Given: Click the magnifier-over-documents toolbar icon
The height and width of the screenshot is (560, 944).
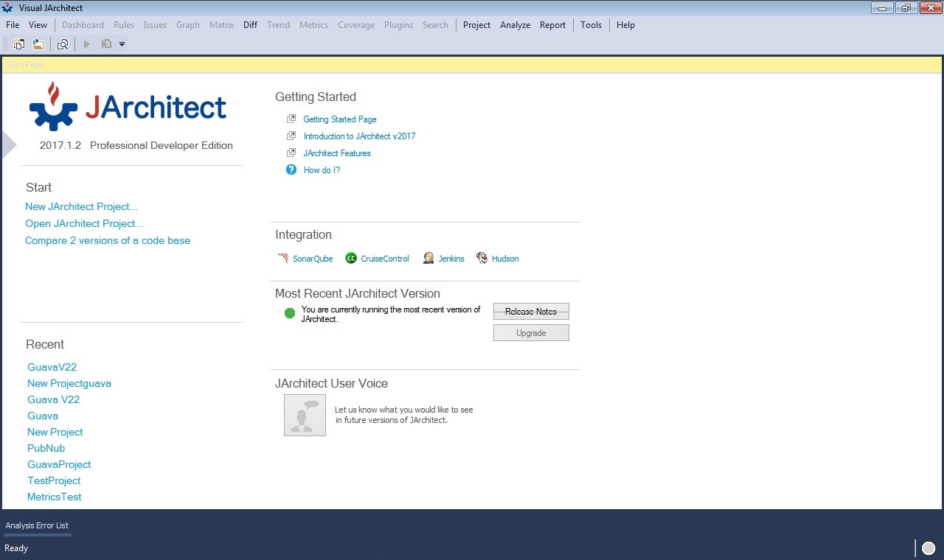Looking at the screenshot, I should (x=63, y=44).
